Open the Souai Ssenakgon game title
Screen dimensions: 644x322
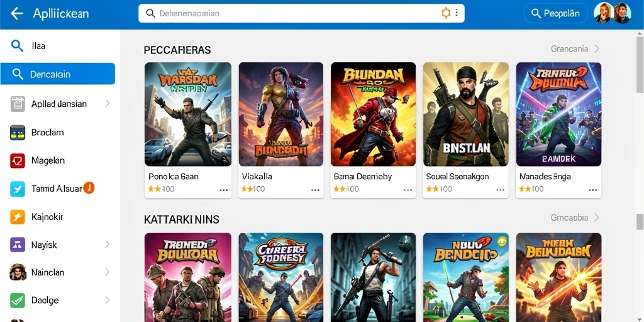pos(458,177)
